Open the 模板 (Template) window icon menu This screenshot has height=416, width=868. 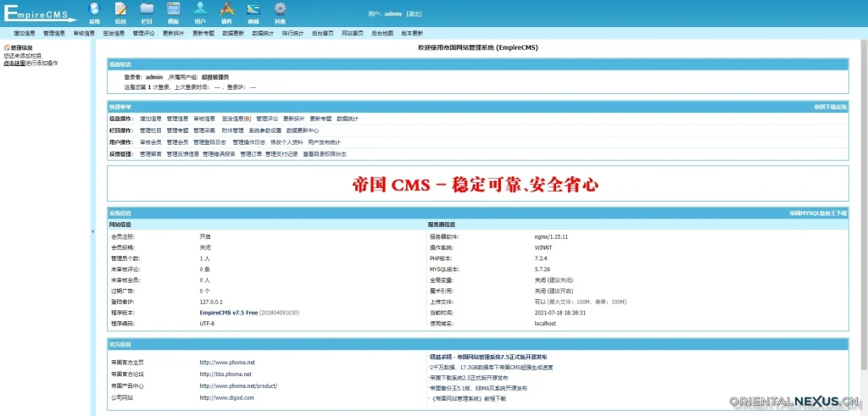pos(173,13)
